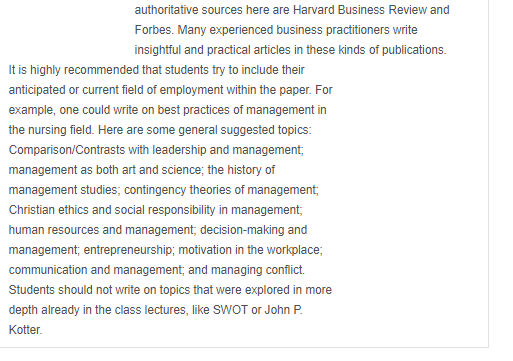This screenshot has height=361, width=513.
Task: Click 'general suggested topics:' text
Action: [245, 130]
